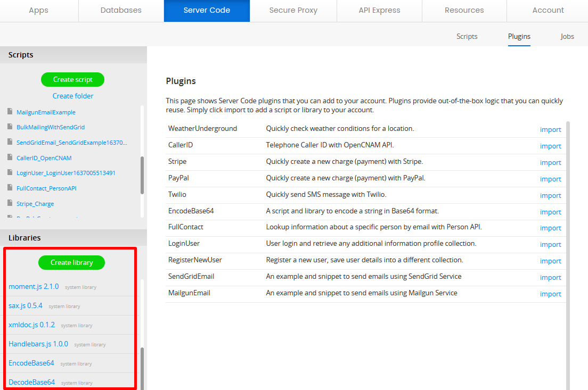The image size is (588, 390).
Task: Click the file icon beside MailgunEmailExample
Action: [10, 111]
